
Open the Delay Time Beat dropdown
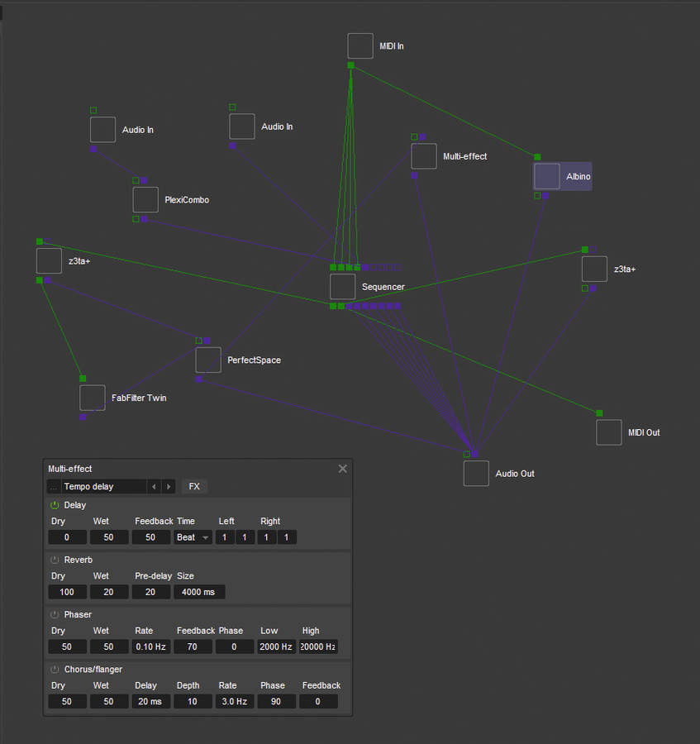click(193, 537)
